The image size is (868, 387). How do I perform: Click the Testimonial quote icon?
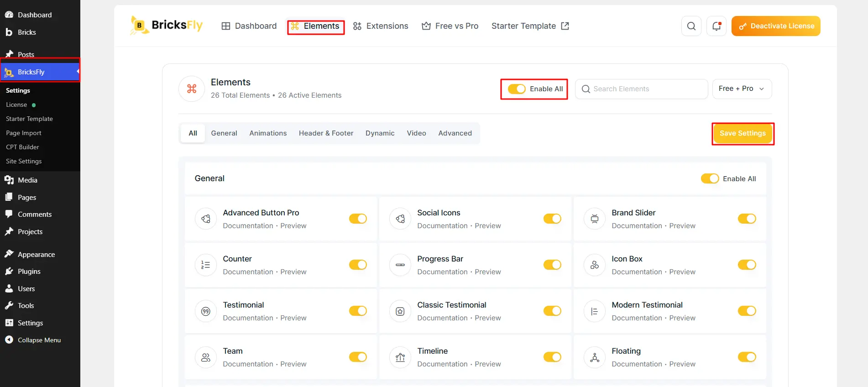pyautogui.click(x=206, y=311)
